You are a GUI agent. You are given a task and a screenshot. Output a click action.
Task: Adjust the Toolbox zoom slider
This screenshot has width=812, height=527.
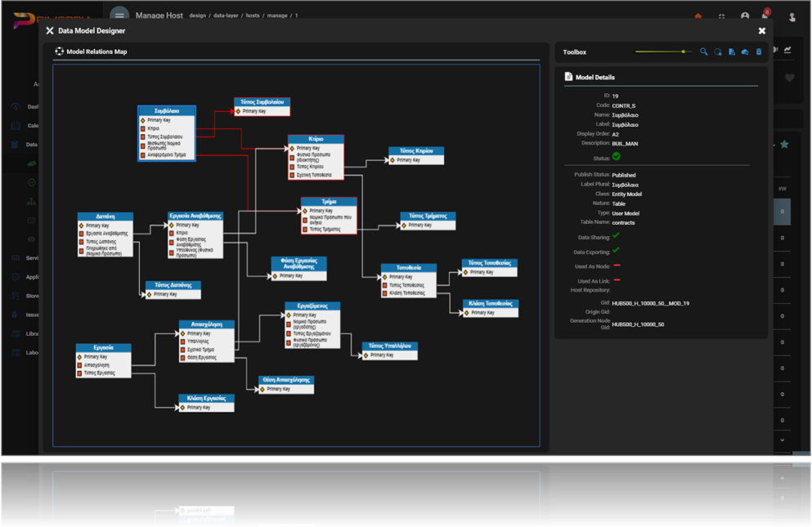point(683,51)
